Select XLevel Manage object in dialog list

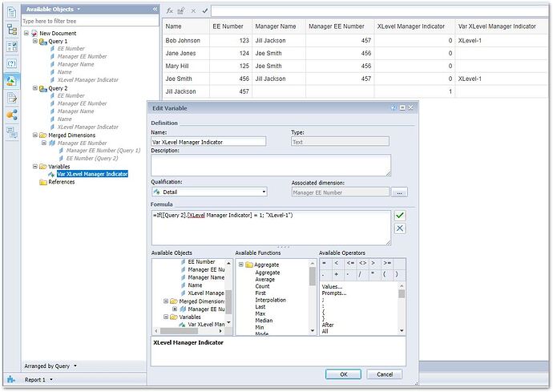206,293
